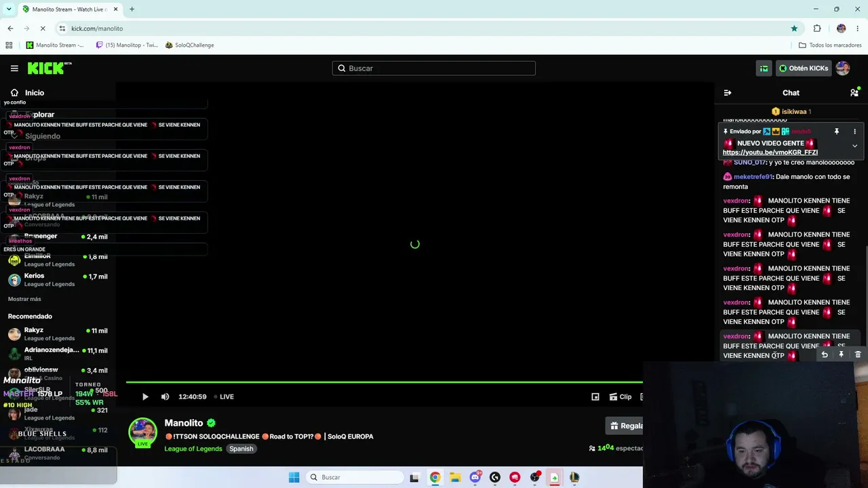Open a new Chrome tab
Viewport: 868px width, 488px height.
132,9
